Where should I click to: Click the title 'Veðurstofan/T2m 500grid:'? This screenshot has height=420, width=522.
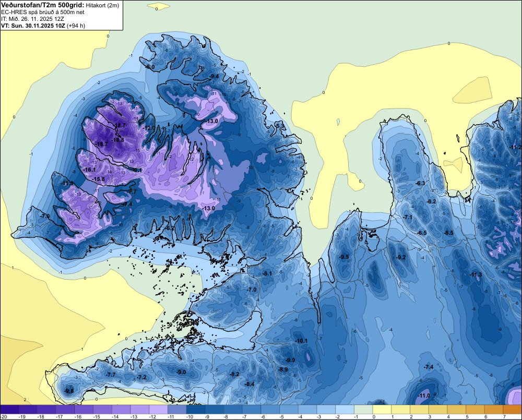[43, 5]
